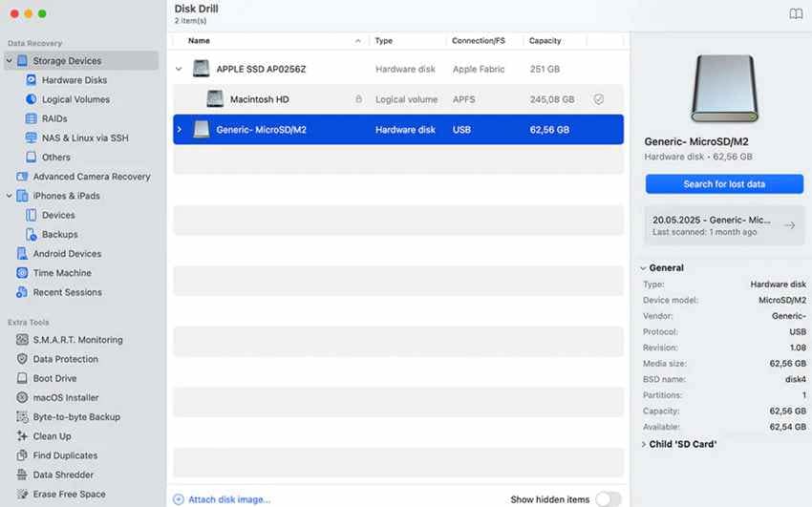This screenshot has width=812, height=507.
Task: Click the Apple Fabric connection cell
Action: (479, 69)
